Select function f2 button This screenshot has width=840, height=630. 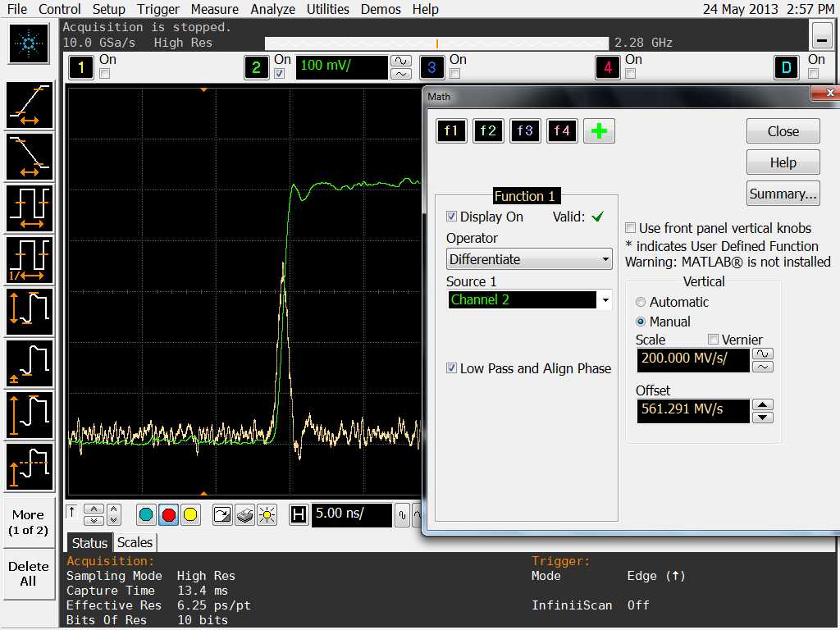coord(488,131)
